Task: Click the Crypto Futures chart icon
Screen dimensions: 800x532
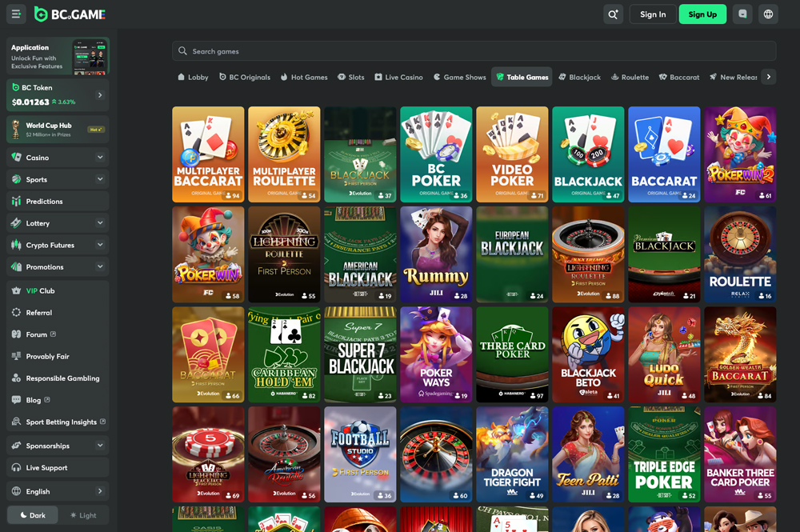Action: (x=16, y=245)
